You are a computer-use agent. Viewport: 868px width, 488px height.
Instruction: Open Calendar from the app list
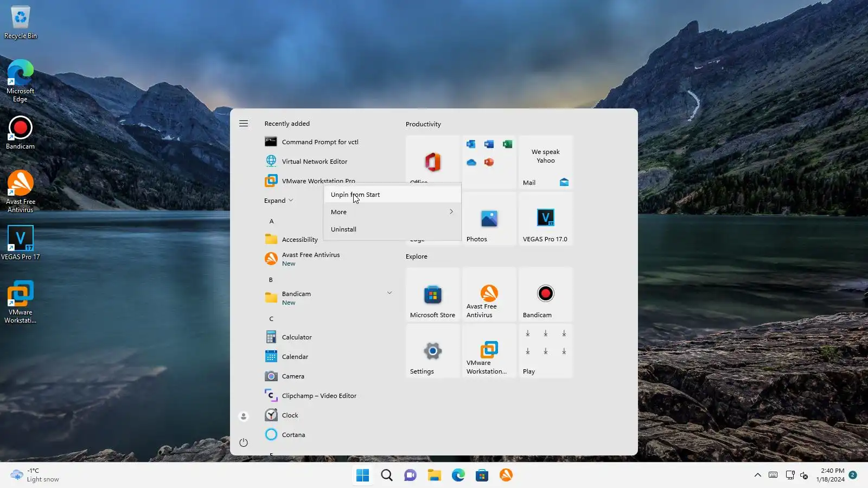click(x=328, y=357)
